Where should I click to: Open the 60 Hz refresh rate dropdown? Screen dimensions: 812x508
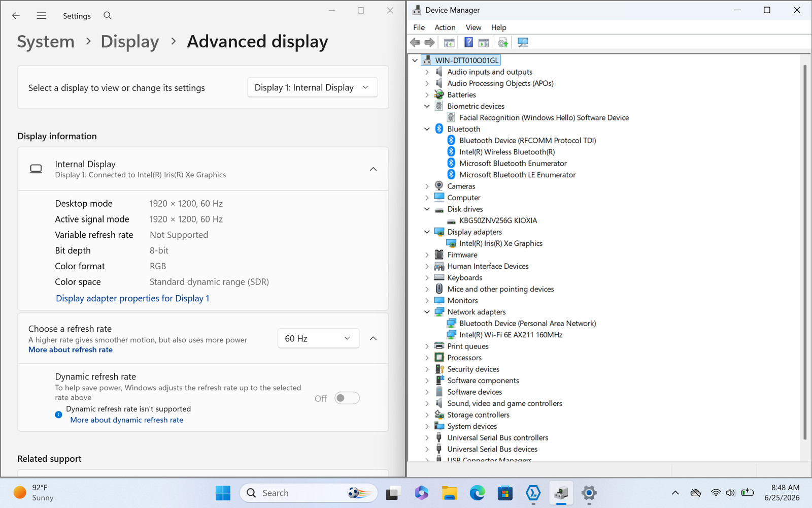pos(319,338)
